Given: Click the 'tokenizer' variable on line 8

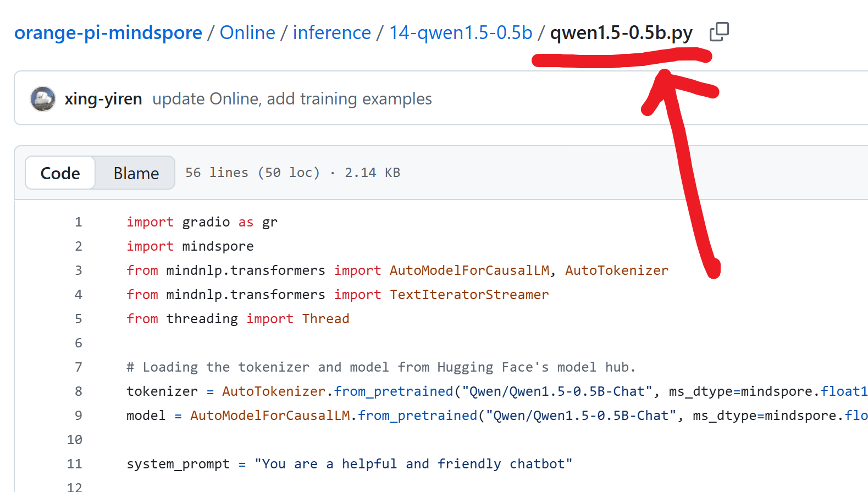Looking at the screenshot, I should pyautogui.click(x=162, y=391).
